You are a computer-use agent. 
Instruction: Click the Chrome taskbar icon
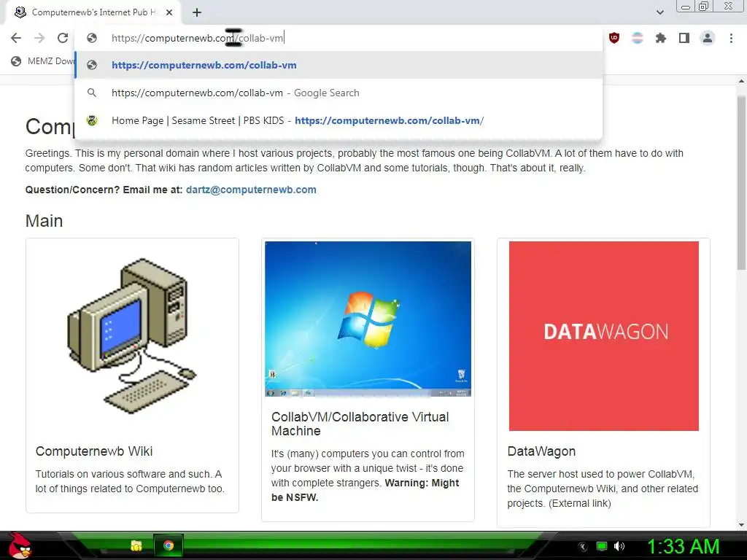pyautogui.click(x=169, y=545)
